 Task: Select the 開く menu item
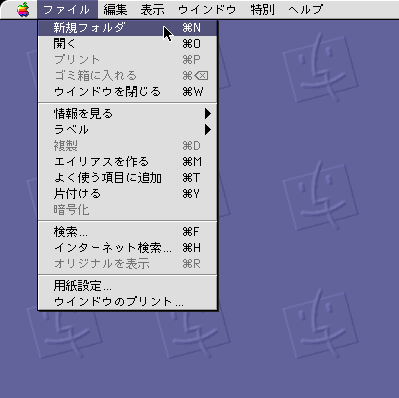[x=128, y=44]
